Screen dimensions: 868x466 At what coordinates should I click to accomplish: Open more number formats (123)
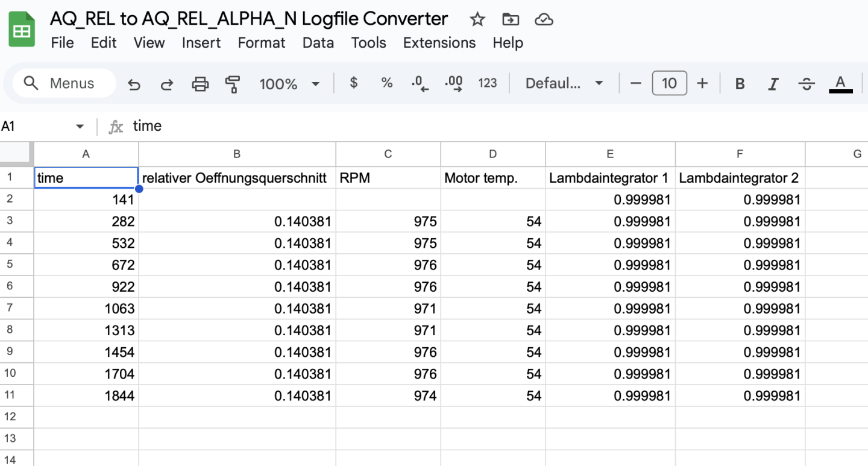[x=488, y=83]
